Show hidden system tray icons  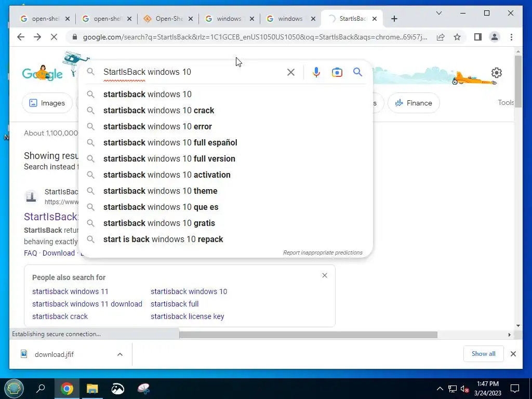(440, 389)
